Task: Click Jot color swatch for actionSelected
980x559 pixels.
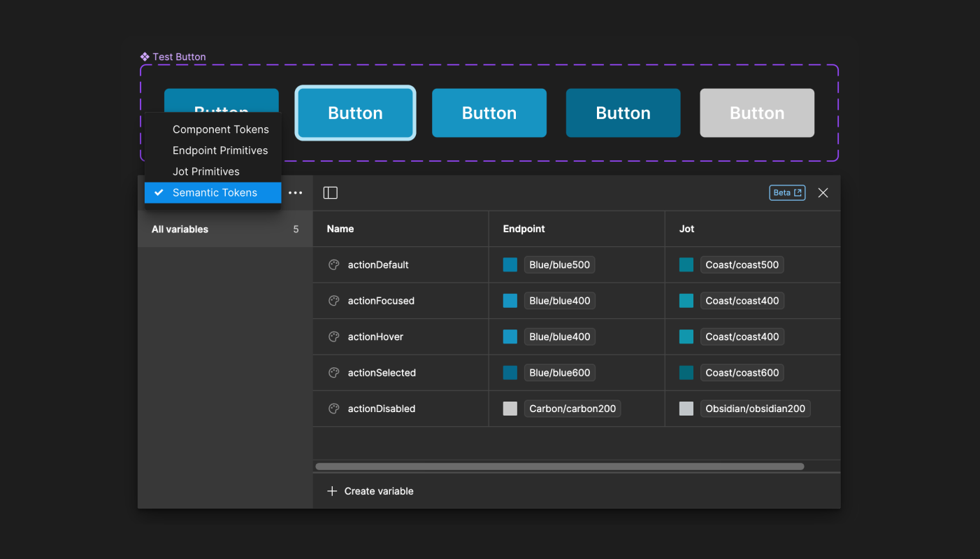Action: click(686, 373)
